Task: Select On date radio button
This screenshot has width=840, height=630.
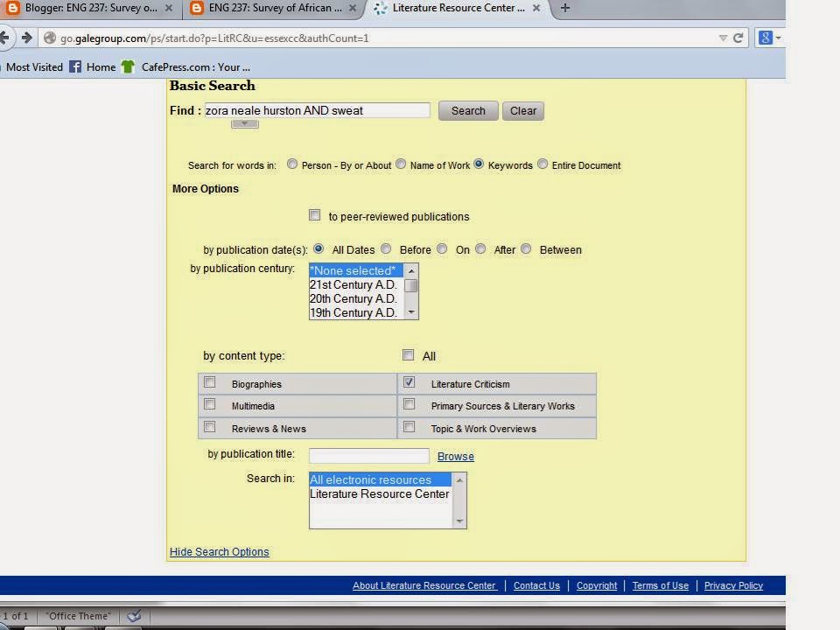Action: pos(442,248)
